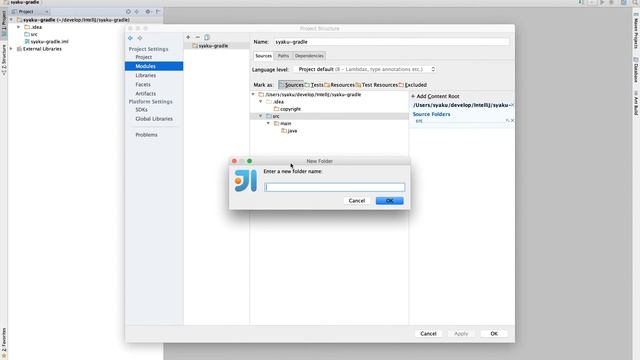Click the Run button in main toolbar
Image resolution: width=640 pixels, height=360 pixels.
point(602,2)
